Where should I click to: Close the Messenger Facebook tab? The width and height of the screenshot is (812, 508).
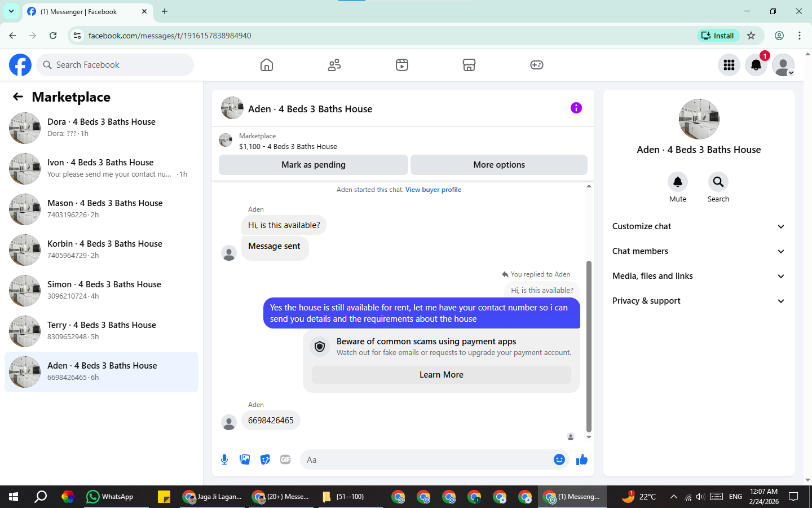pyautogui.click(x=144, y=11)
